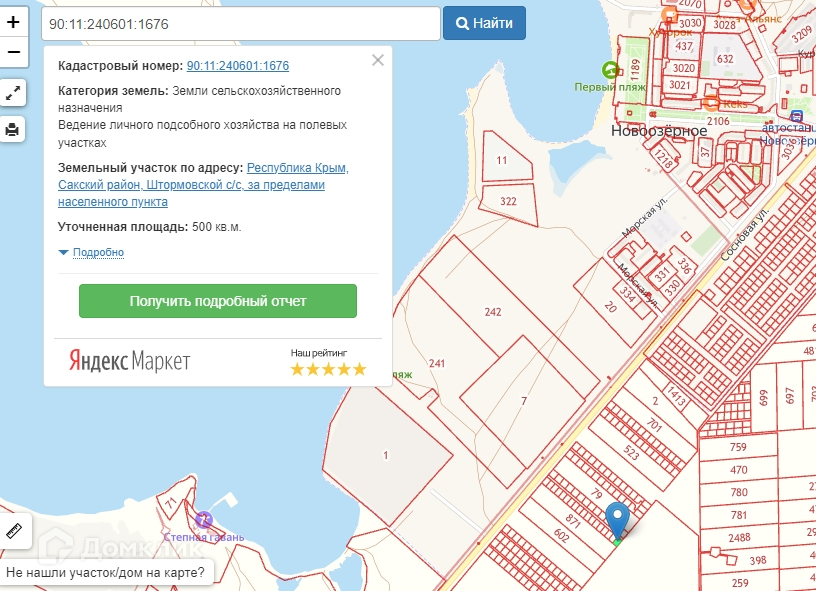
Task: Select parcel 259 on the map
Action: pyautogui.click(x=740, y=583)
